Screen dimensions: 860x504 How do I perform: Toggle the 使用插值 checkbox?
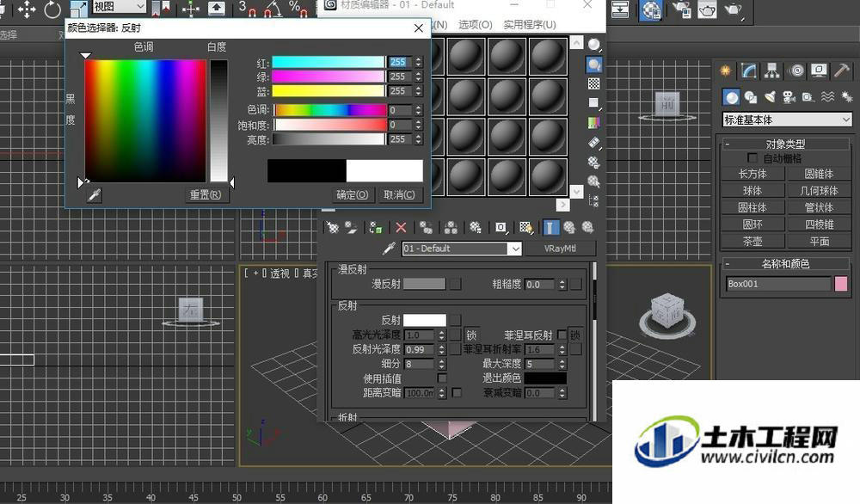[x=442, y=378]
